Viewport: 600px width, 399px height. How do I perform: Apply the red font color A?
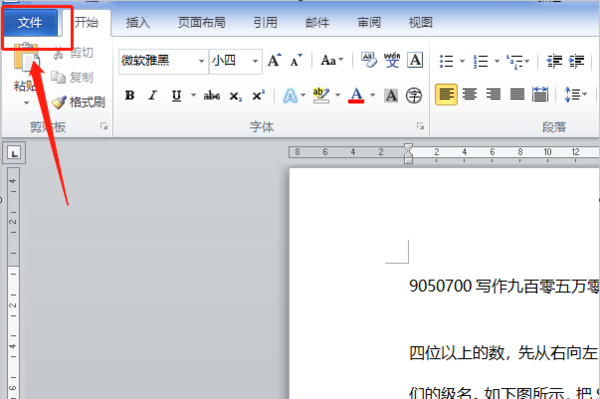coord(356,95)
